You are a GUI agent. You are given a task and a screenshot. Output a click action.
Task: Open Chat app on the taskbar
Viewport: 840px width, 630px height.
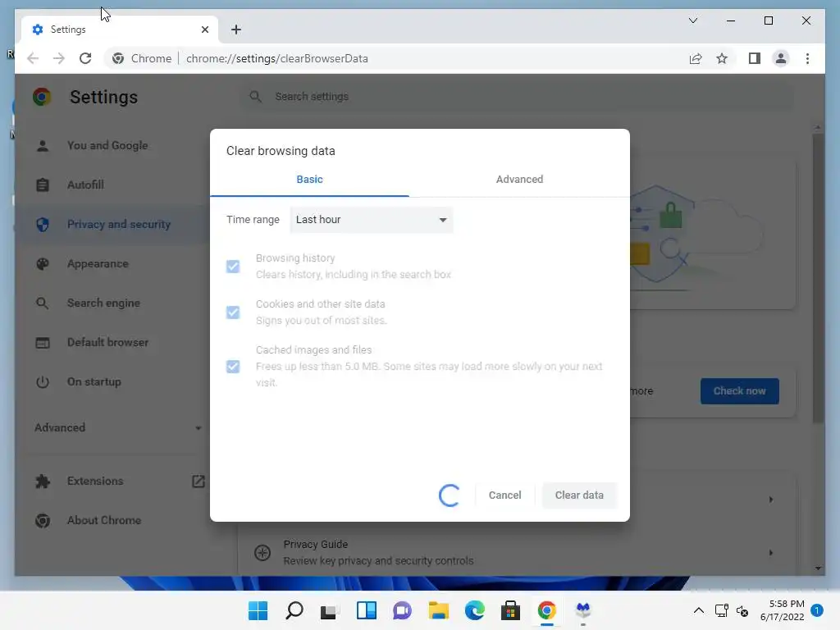[402, 610]
